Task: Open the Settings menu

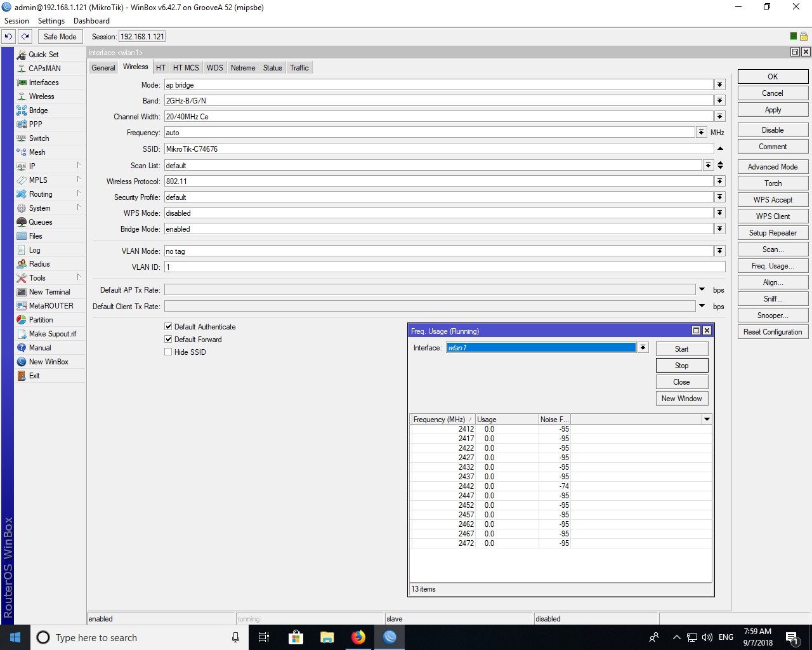Action: (x=51, y=21)
